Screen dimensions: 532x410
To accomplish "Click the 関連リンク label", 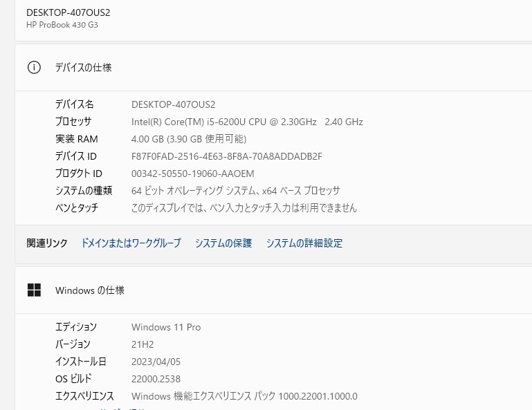I will click(47, 243).
